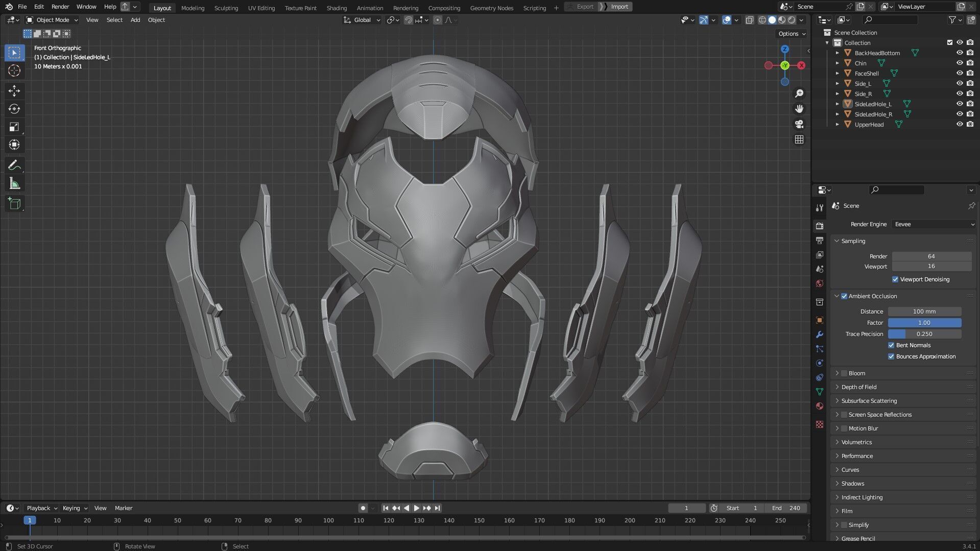Viewport: 980px width, 551px height.
Task: Open the Geometry Nodes workspace tab
Action: click(491, 8)
